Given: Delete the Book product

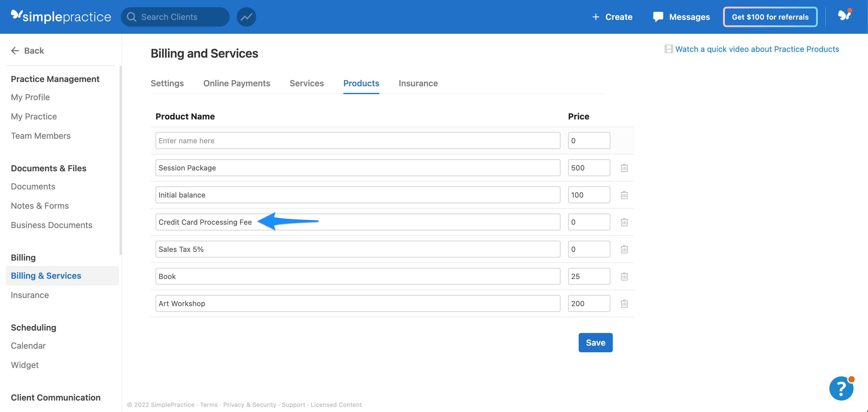Looking at the screenshot, I should point(624,276).
